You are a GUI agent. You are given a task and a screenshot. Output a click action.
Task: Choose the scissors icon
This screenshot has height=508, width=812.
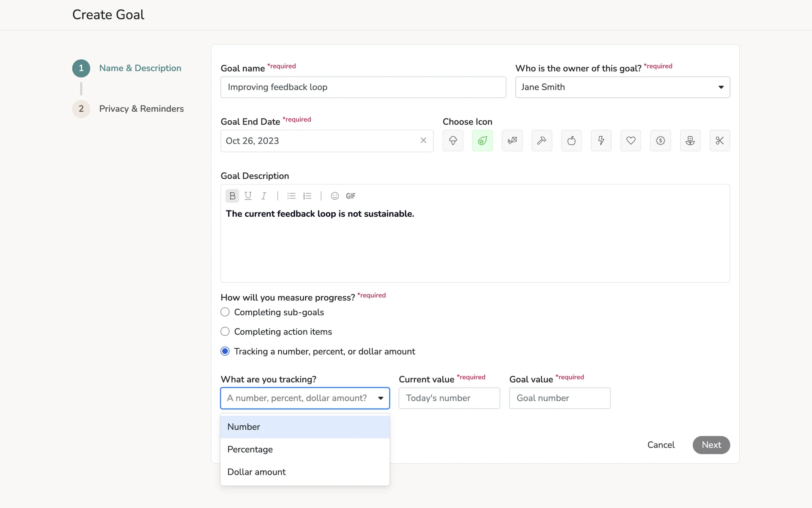pyautogui.click(x=719, y=141)
